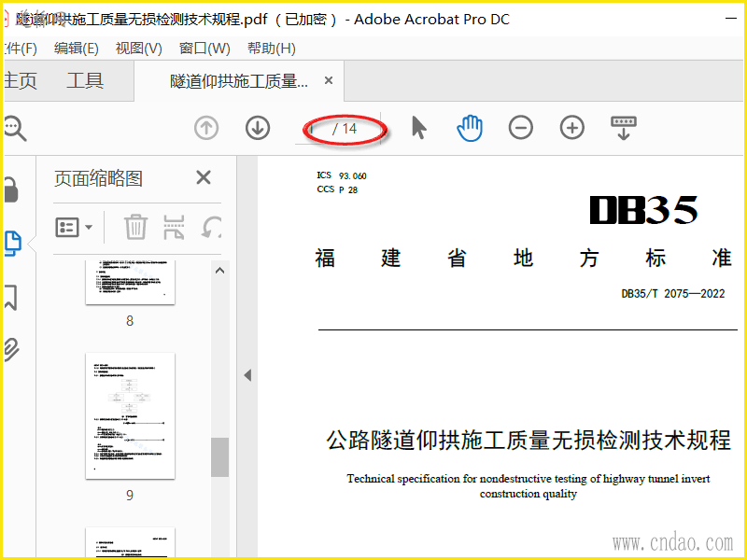Delete selected pages with trash icon
747x560 pixels.
coord(135,227)
